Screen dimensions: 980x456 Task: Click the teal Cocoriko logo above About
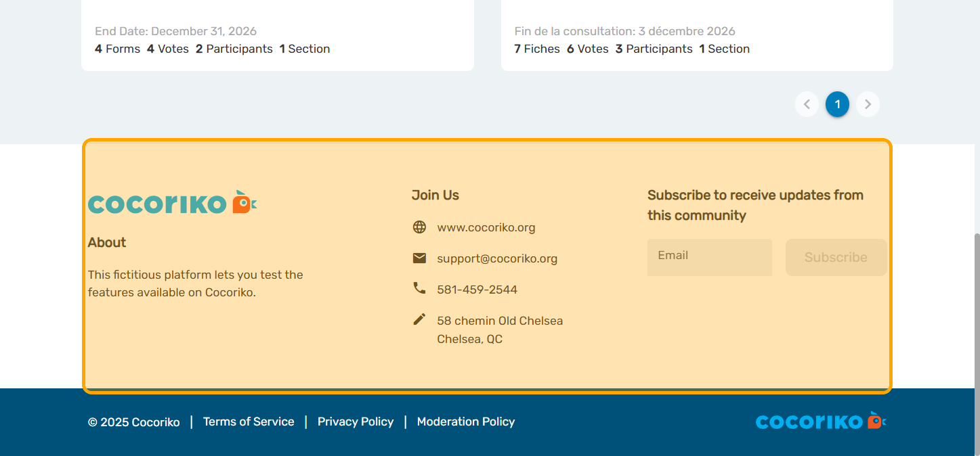[172, 203]
